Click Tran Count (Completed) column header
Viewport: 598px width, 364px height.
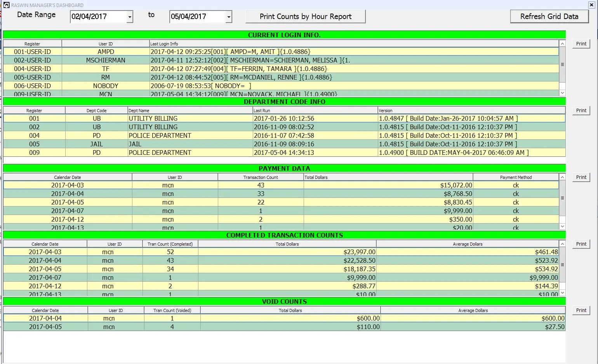pos(170,244)
